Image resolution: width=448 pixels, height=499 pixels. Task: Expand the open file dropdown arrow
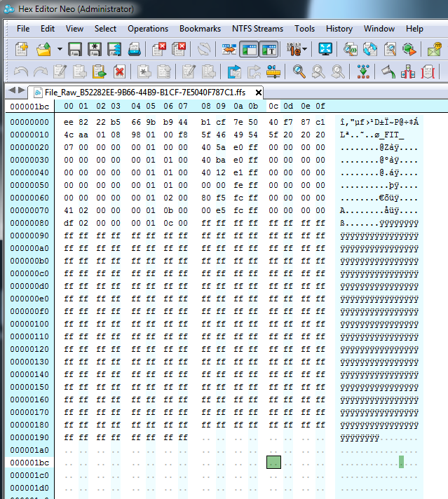point(60,49)
